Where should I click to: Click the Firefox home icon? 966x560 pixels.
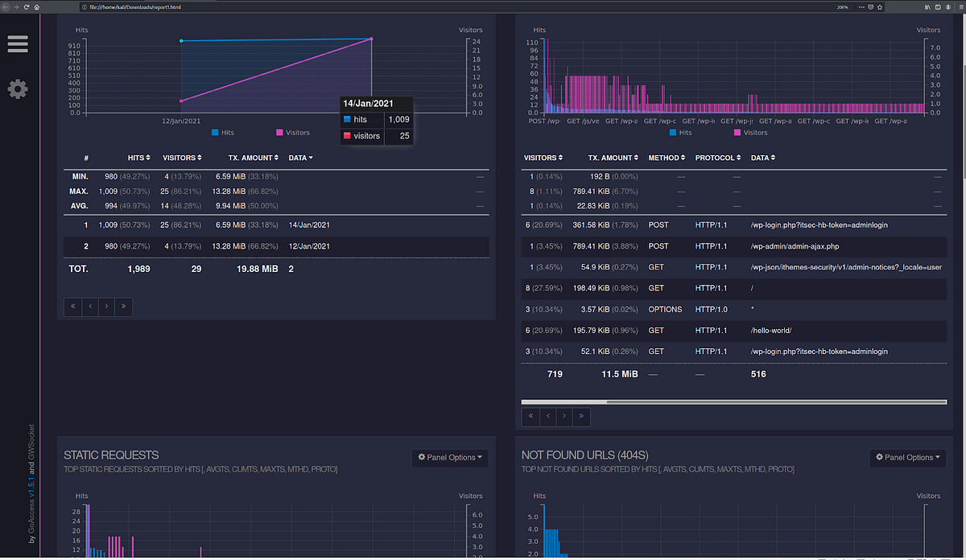[37, 6]
